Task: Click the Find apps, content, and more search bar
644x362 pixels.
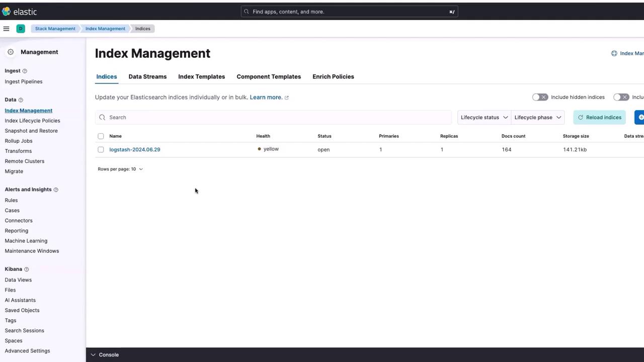Action: coord(349,12)
